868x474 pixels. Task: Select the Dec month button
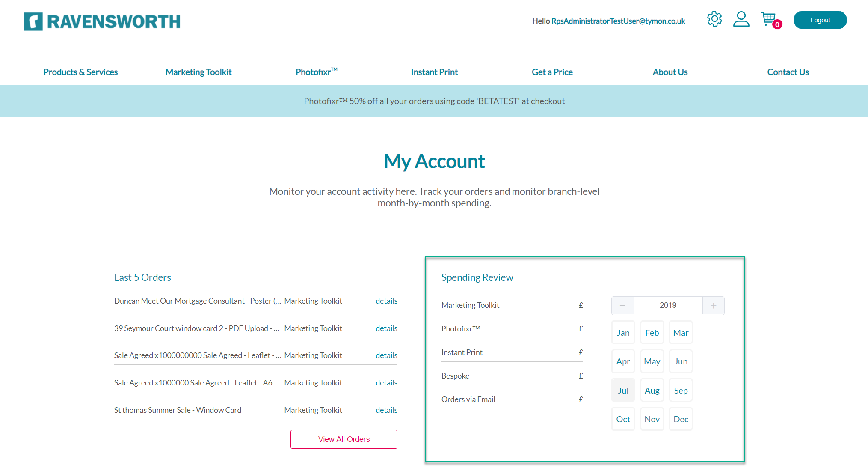click(681, 419)
